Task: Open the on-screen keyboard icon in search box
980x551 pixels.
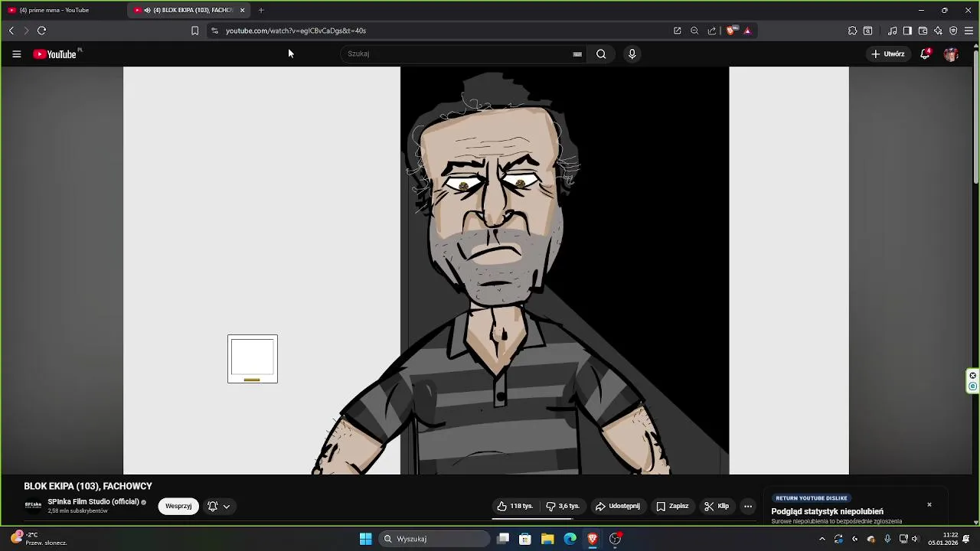Action: pyautogui.click(x=577, y=54)
